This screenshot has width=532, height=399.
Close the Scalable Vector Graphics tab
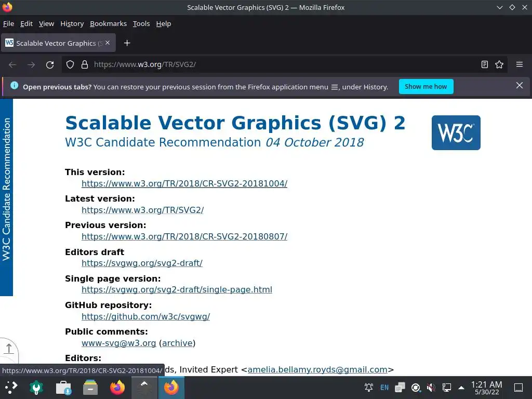coord(108,43)
